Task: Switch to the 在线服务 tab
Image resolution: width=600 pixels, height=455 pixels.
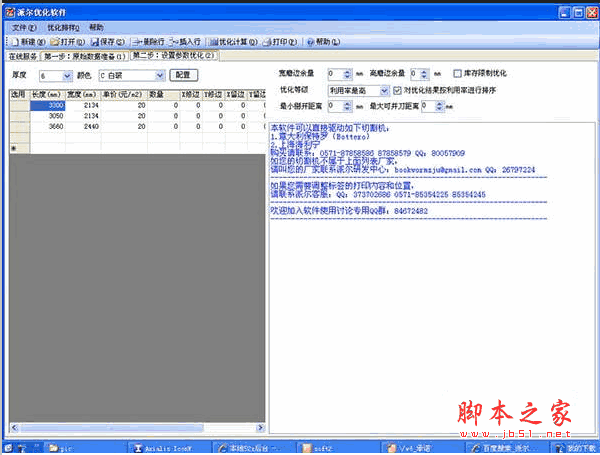Action: (x=21, y=56)
